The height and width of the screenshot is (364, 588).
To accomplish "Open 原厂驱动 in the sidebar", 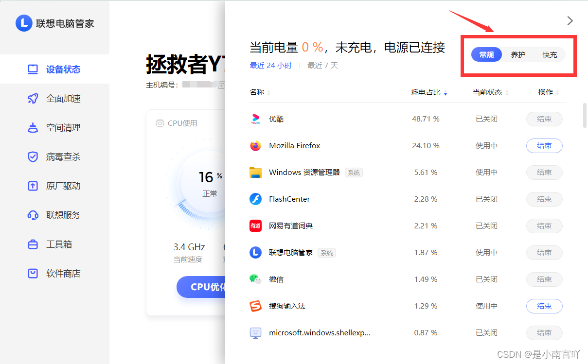I will coord(54,186).
